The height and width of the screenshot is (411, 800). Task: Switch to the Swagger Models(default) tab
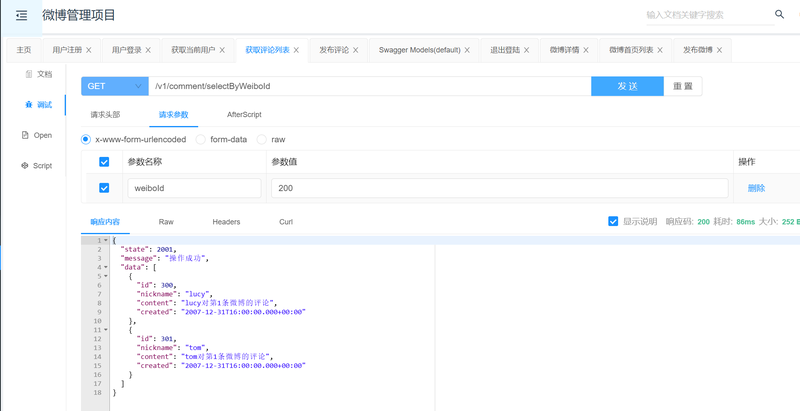tap(419, 50)
